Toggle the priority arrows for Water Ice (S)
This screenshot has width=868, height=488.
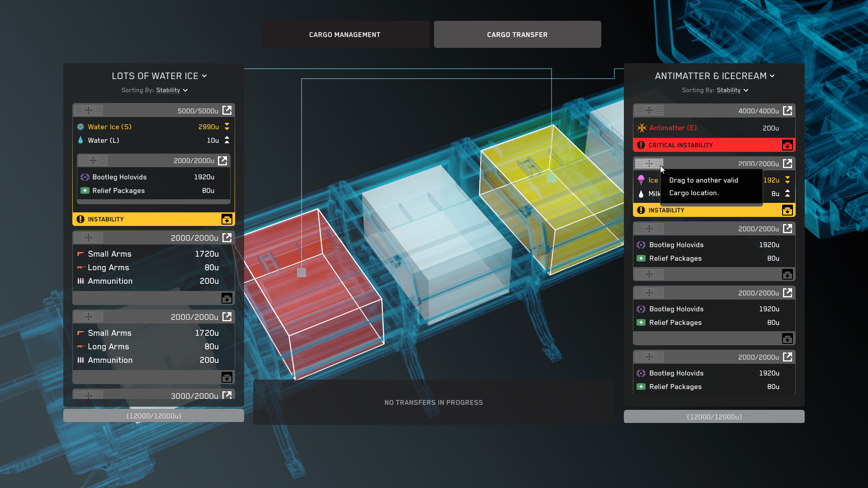click(x=227, y=127)
